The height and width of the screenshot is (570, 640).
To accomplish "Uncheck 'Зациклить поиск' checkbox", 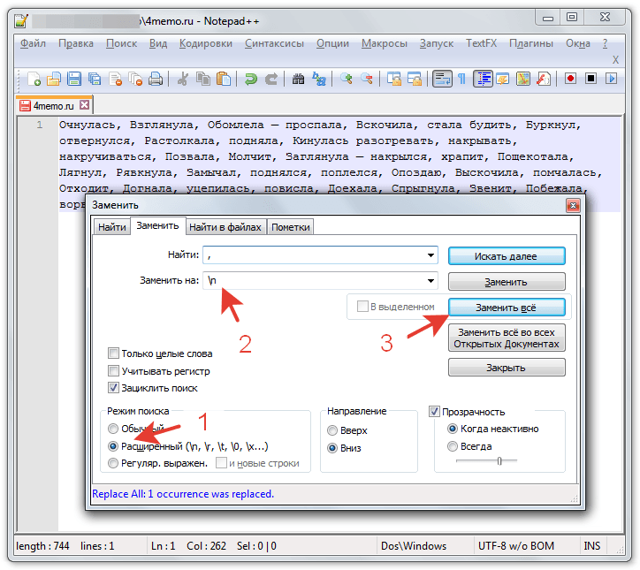I will click(x=113, y=387).
